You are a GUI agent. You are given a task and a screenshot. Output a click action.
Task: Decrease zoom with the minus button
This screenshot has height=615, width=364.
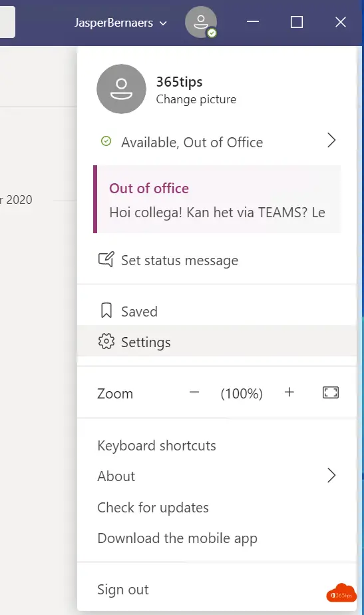[194, 392]
